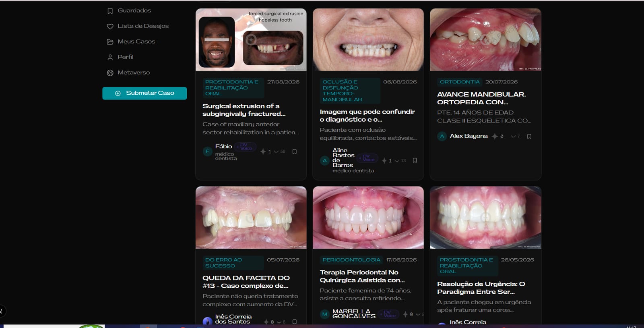Bookmark Alex Bayona's Avance Mandibular case

[x=529, y=136]
